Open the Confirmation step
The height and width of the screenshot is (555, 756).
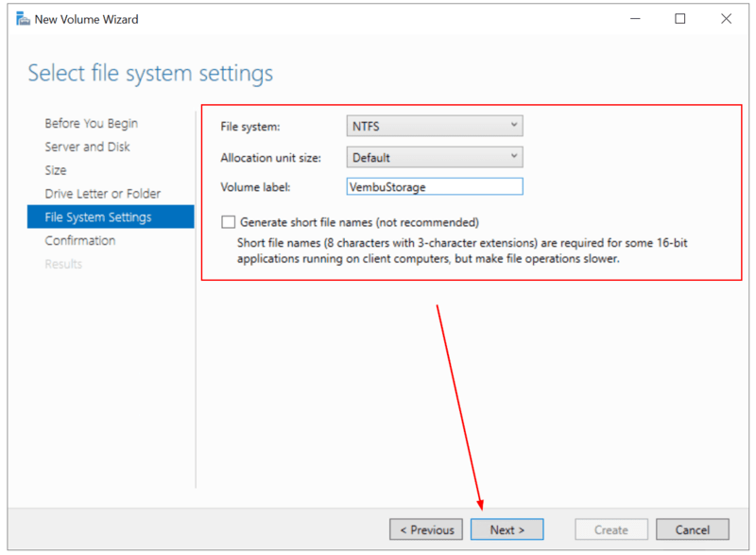82,240
